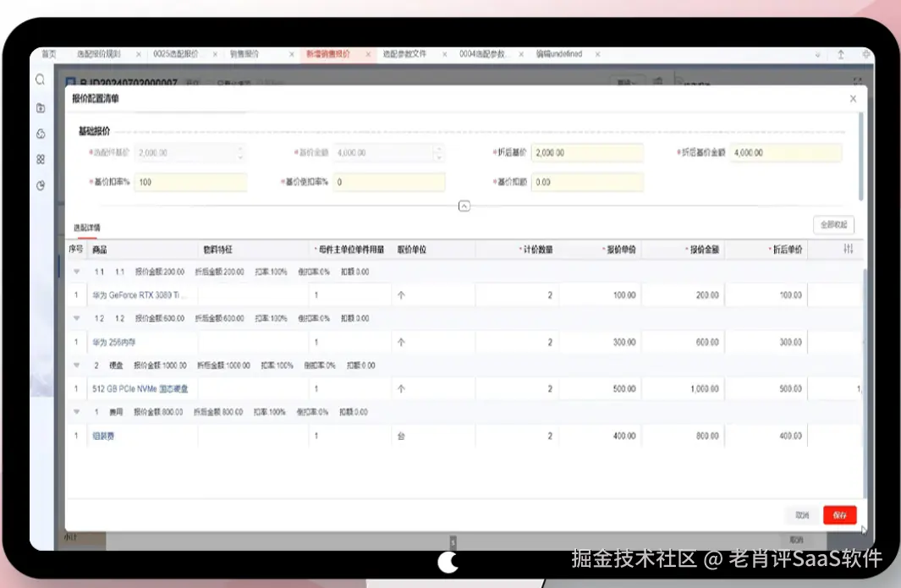This screenshot has width=901, height=588.
Task: Click the 折后基价金额 input field
Action: click(x=785, y=153)
